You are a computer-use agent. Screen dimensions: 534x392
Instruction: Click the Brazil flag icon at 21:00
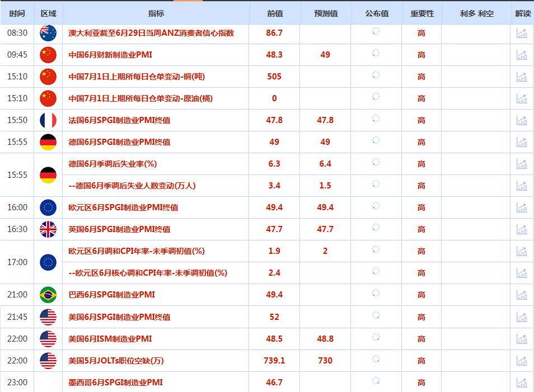[48, 294]
